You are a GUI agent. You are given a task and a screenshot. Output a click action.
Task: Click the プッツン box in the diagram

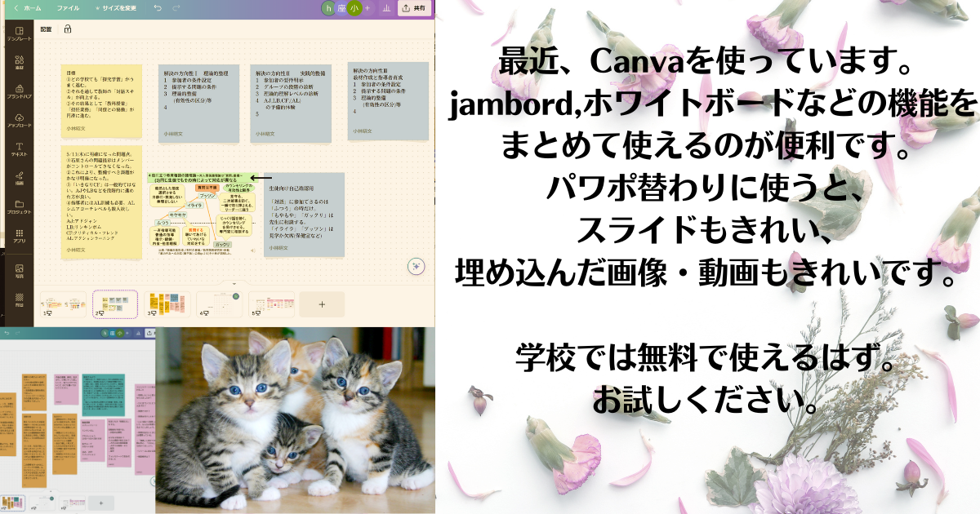tap(207, 197)
